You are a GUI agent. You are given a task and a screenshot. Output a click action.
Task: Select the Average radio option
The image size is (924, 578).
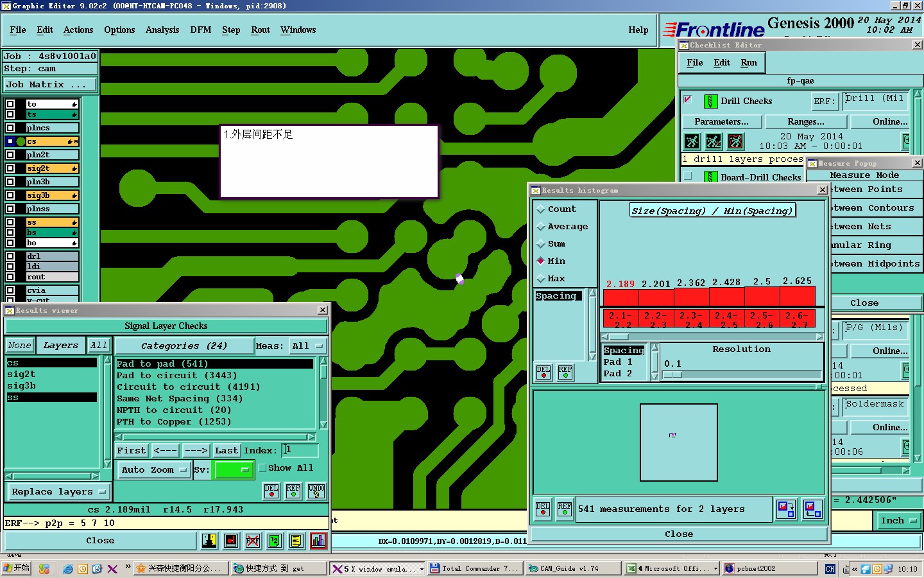541,227
